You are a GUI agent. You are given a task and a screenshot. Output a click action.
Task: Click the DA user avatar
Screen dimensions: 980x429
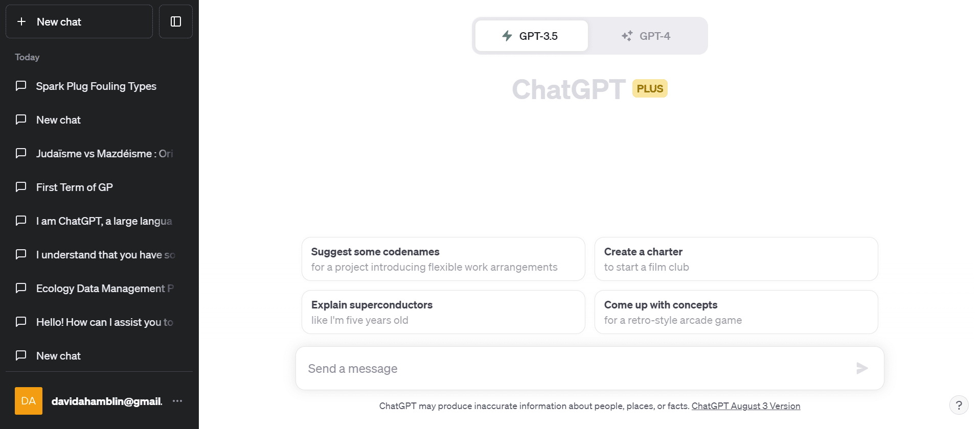(x=29, y=401)
